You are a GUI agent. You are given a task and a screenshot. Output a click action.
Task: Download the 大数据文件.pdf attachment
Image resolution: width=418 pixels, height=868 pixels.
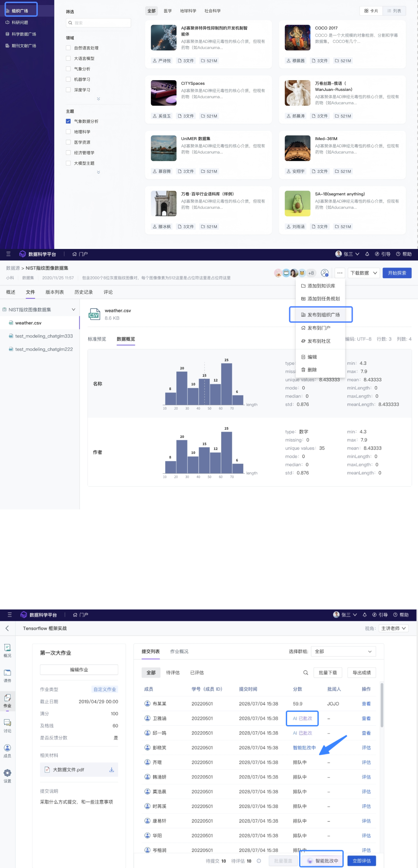(112, 770)
